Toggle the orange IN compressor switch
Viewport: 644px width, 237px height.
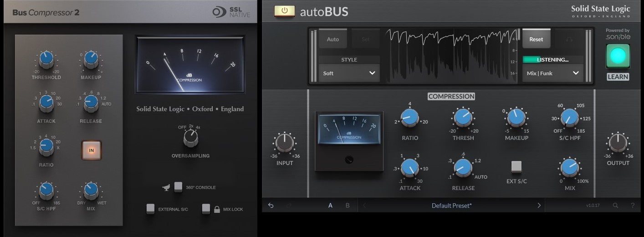91,150
